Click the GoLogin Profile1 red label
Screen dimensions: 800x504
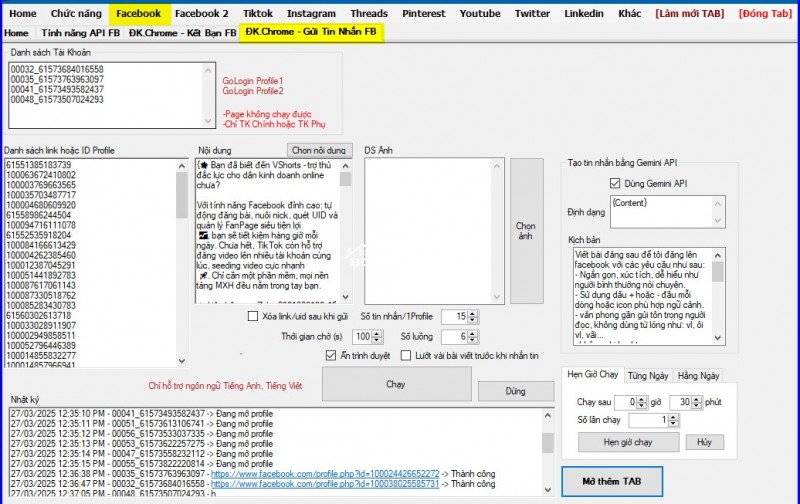click(253, 81)
